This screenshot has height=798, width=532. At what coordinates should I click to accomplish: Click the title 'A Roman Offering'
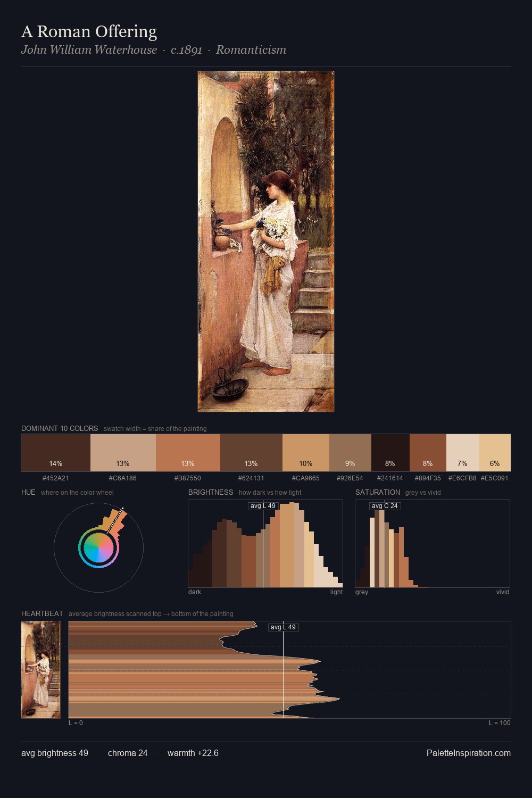tap(89, 31)
